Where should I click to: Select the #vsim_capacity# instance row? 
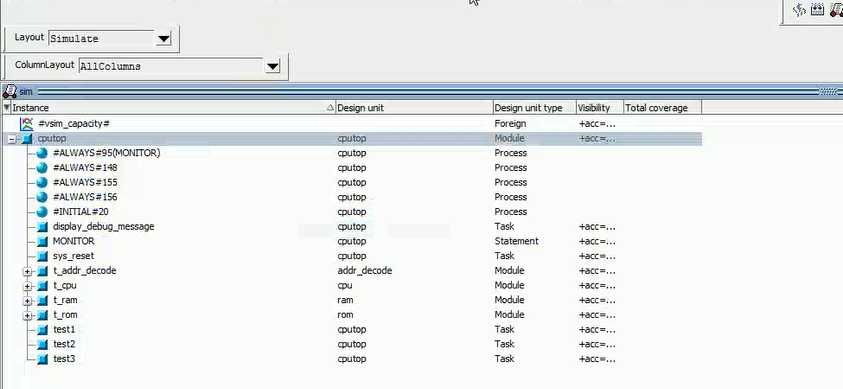(x=352, y=124)
